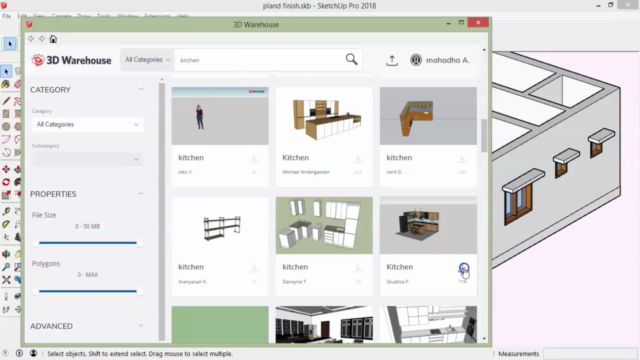Download the Kitchen model by Giuditta P.
640x360 pixels.
[463, 268]
